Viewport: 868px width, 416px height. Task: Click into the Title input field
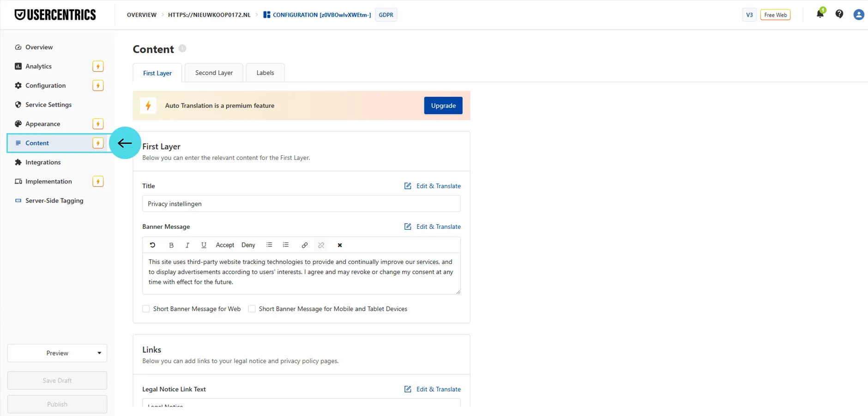coord(301,204)
